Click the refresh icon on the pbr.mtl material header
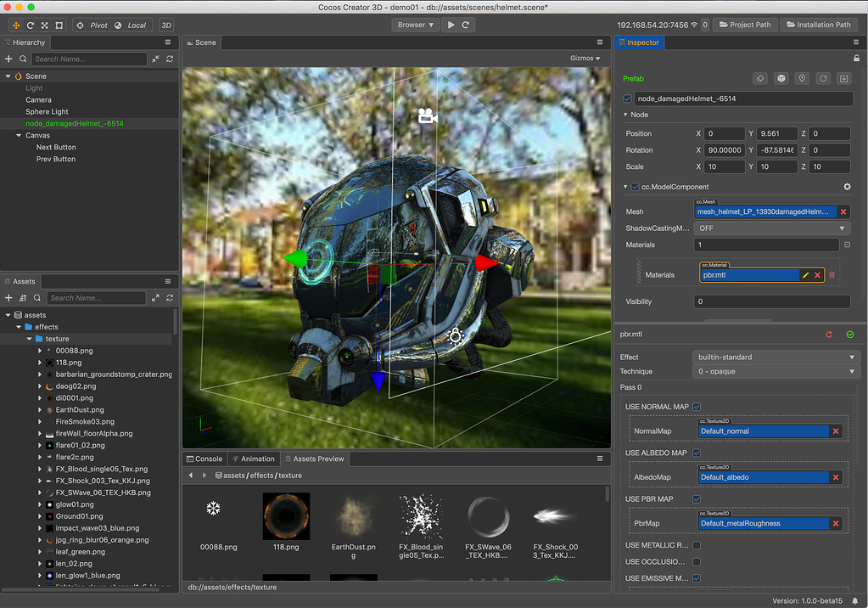Image resolution: width=868 pixels, height=608 pixels. 828,334
